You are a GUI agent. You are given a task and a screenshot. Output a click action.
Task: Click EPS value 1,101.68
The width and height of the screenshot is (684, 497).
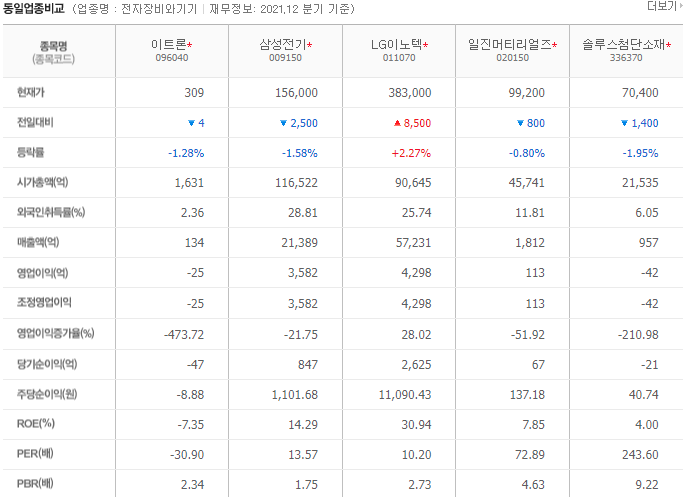pyautogui.click(x=294, y=395)
